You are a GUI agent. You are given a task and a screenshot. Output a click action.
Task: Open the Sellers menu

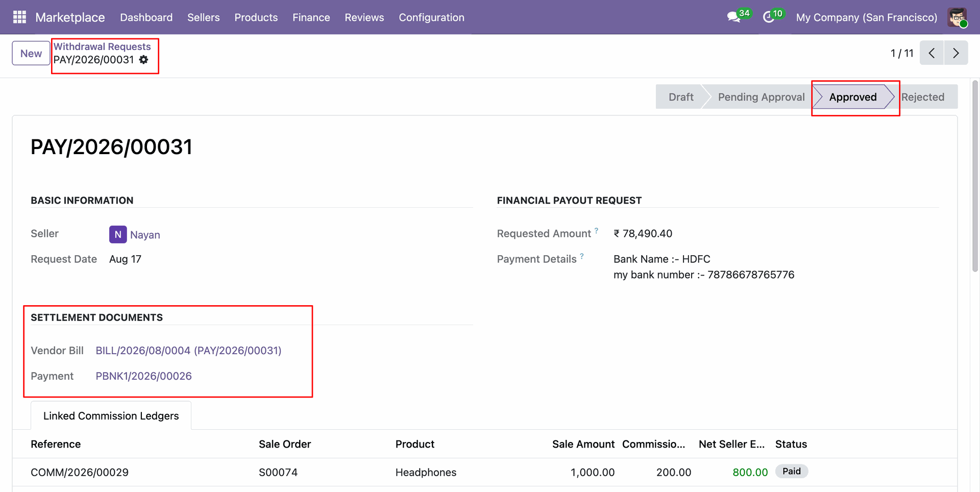point(203,17)
